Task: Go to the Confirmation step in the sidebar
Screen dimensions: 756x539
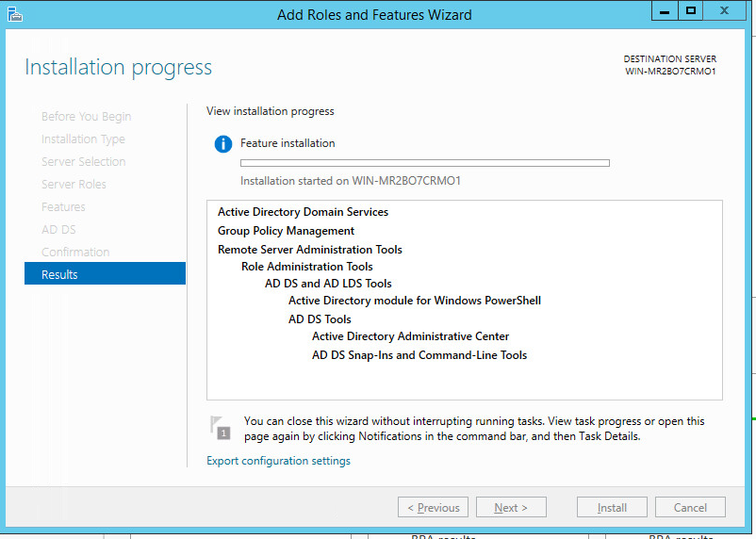Action: 75,252
